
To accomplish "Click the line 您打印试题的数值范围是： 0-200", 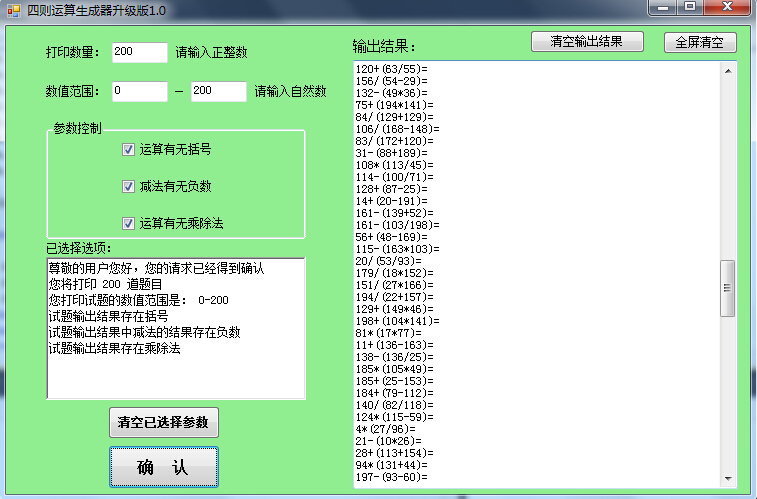I will (139, 300).
